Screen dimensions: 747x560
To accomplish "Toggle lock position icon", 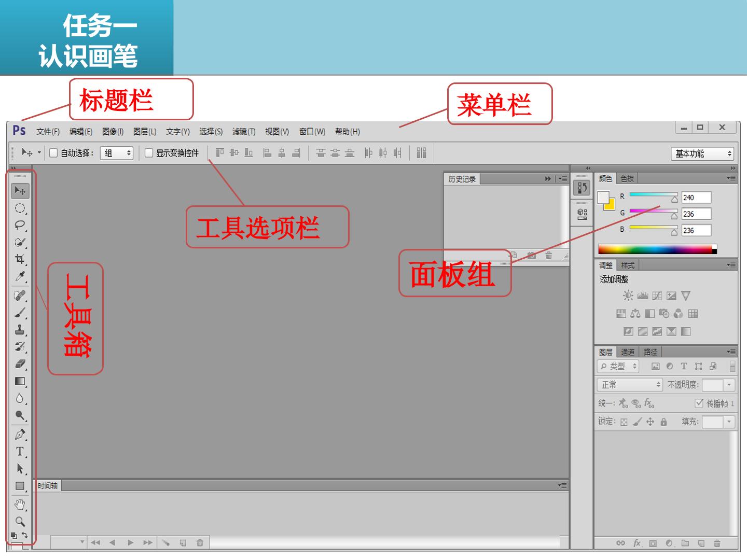I will (650, 422).
